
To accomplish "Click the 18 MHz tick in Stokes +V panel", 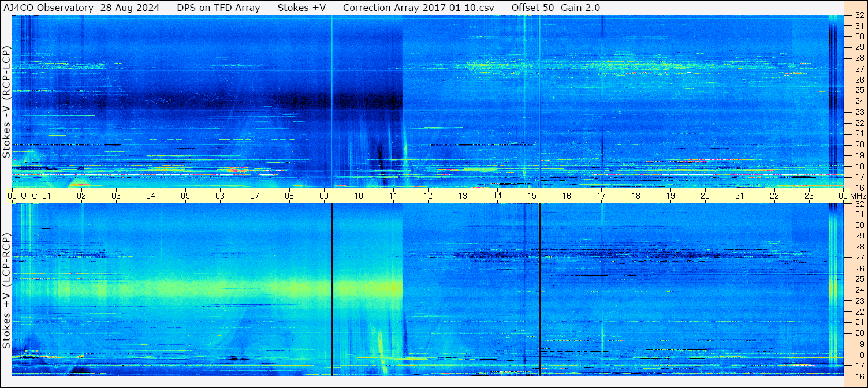I will 859,355.
